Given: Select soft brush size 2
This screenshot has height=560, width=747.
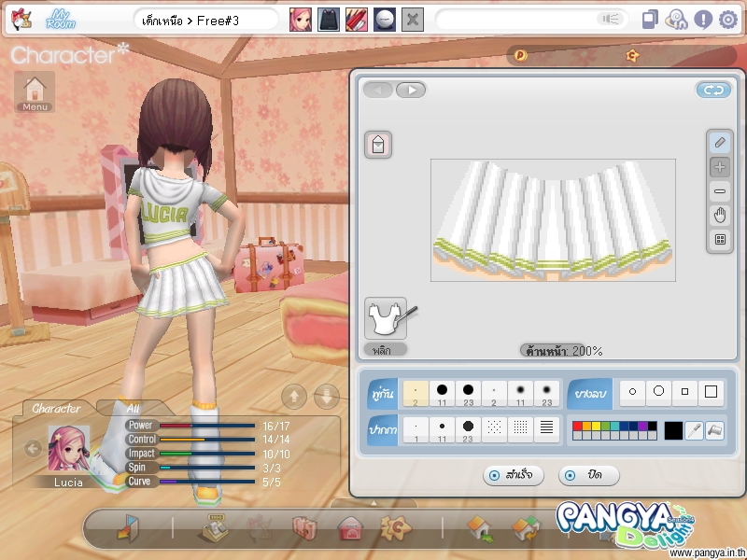Looking at the screenshot, I should (494, 394).
